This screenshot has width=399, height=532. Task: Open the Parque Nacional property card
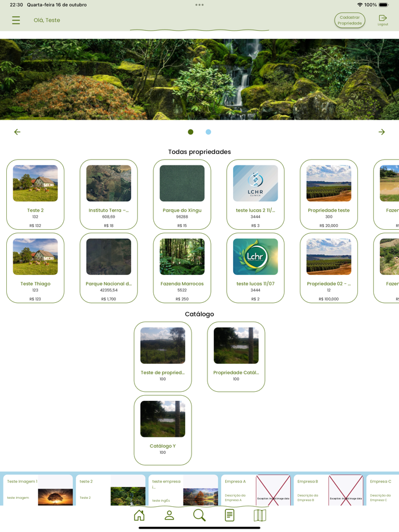click(108, 267)
